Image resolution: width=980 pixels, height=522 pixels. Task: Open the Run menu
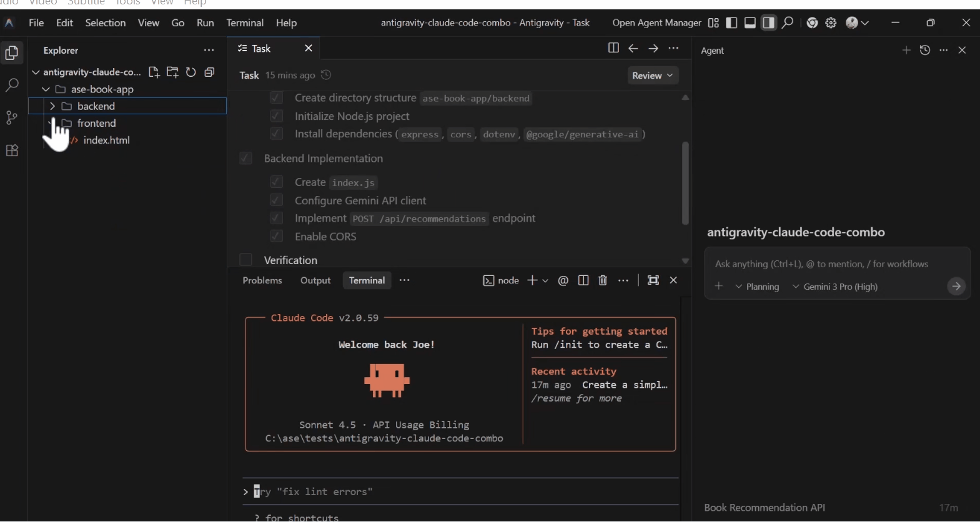205,23
